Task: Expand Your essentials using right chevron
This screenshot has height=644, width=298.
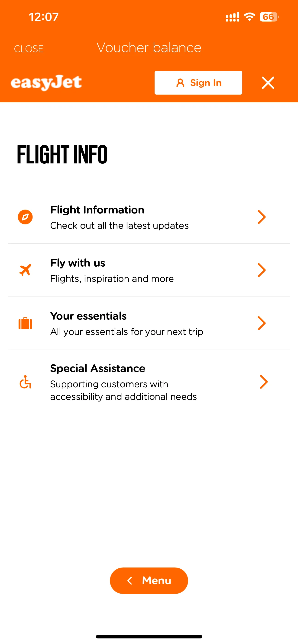Action: pos(262,323)
